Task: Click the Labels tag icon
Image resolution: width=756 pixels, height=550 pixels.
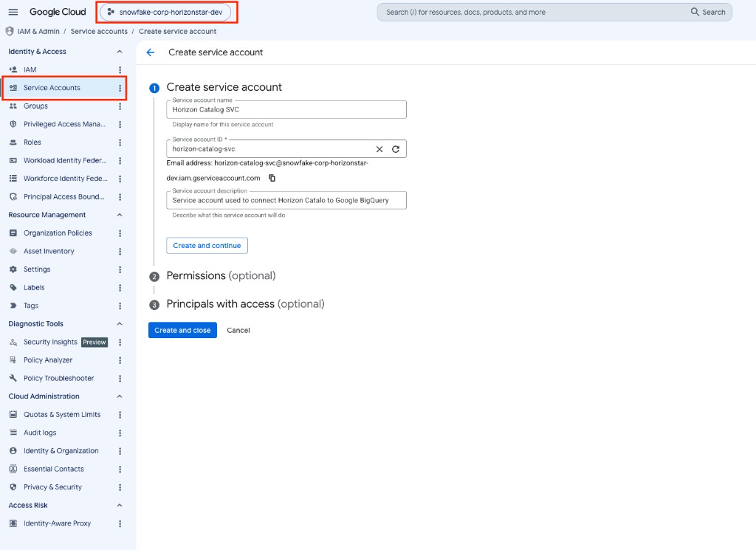Action: (13, 287)
